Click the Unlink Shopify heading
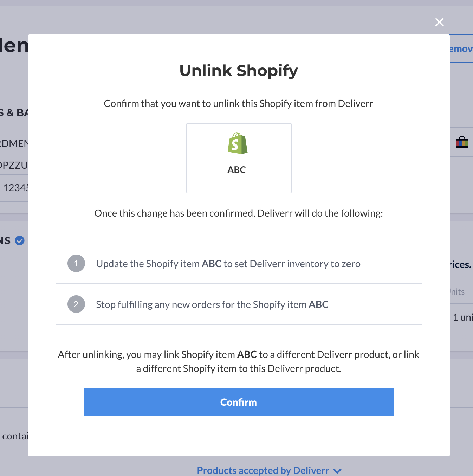The height and width of the screenshot is (476, 473). (x=239, y=71)
